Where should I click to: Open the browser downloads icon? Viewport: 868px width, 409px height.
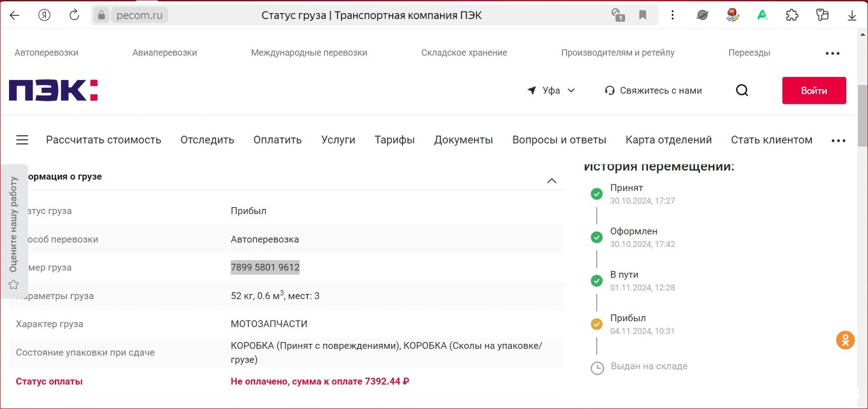click(852, 15)
